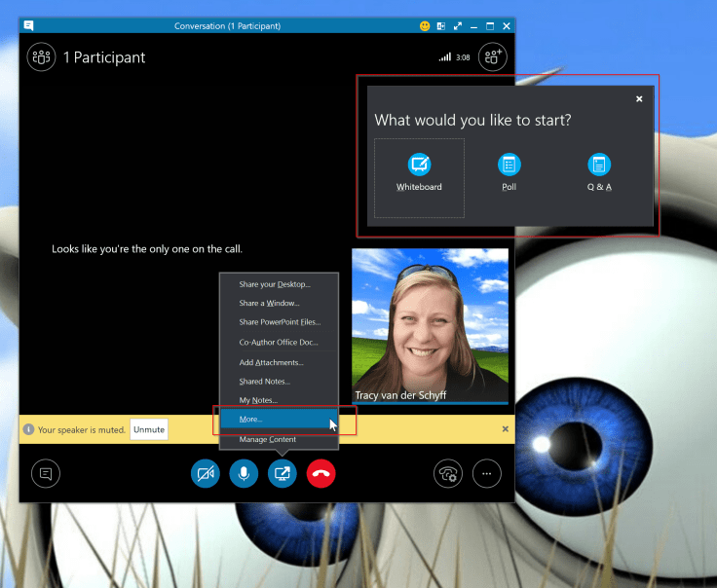Image resolution: width=717 pixels, height=588 pixels.
Task: Open the more options ellipsis button
Action: [x=487, y=474]
